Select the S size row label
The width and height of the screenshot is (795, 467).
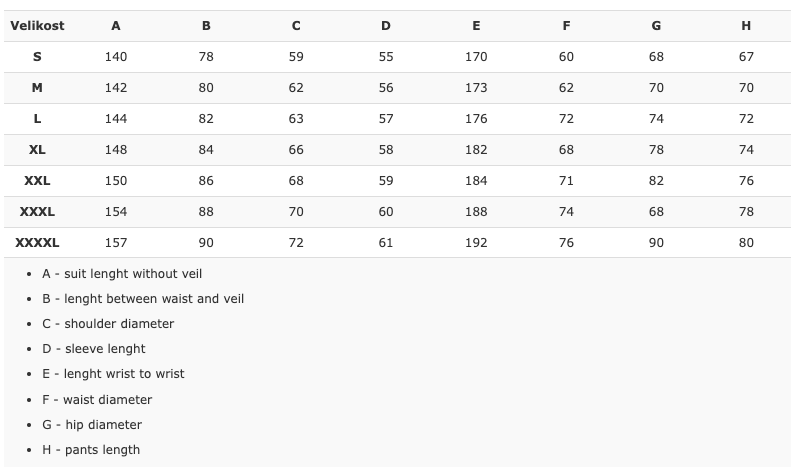coord(37,57)
